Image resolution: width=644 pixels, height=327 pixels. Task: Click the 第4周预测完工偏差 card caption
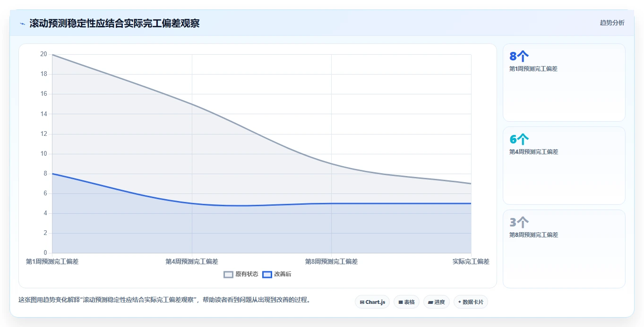tap(533, 152)
